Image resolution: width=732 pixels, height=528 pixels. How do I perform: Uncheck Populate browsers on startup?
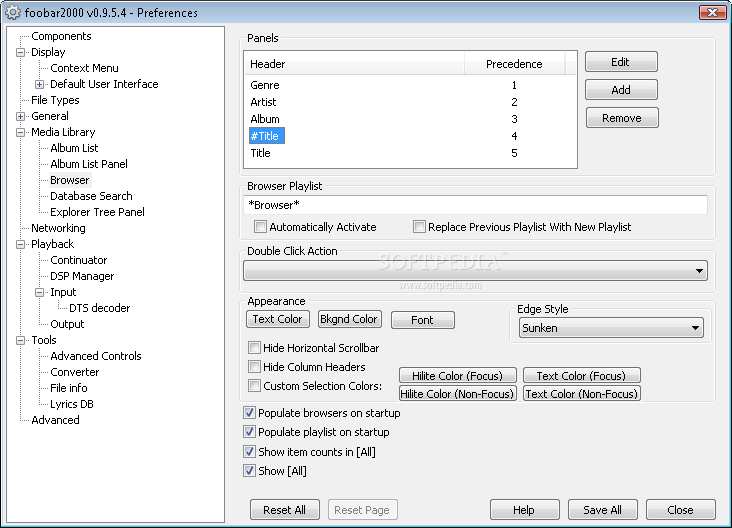(249, 413)
